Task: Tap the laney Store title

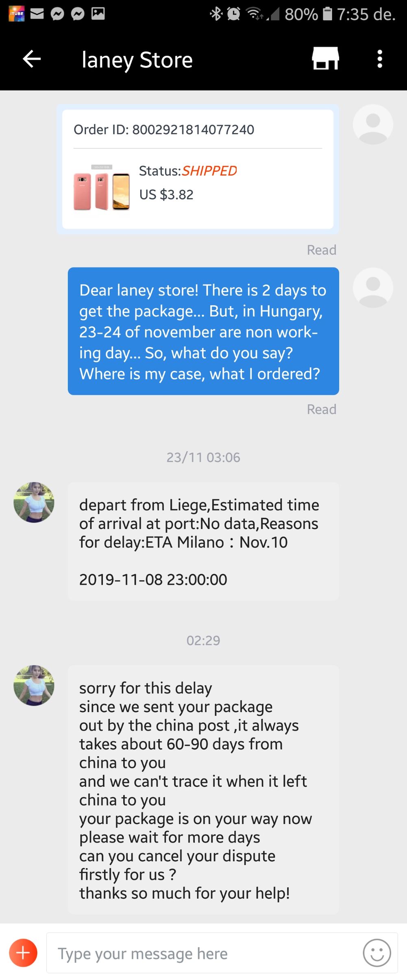Action: click(x=137, y=60)
